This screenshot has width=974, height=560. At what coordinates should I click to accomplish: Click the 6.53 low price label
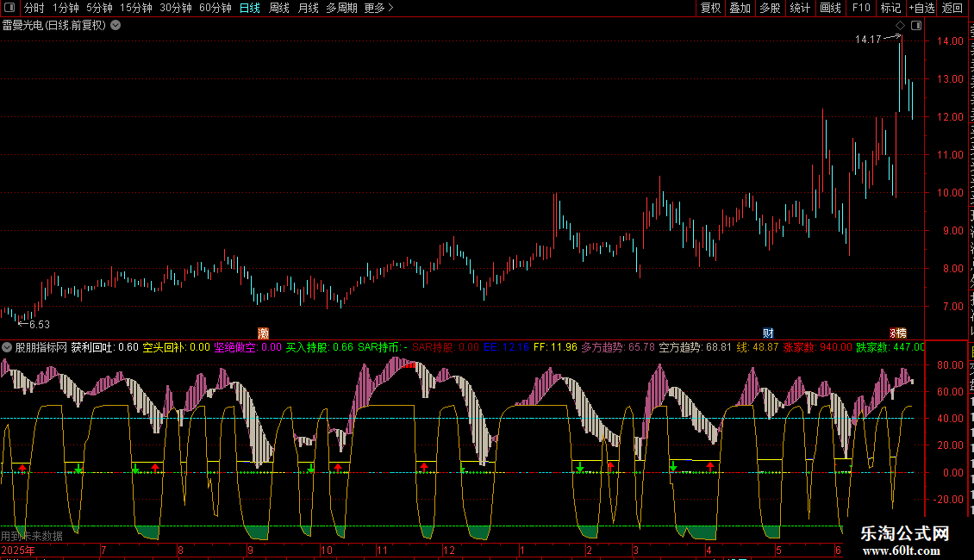(x=39, y=325)
